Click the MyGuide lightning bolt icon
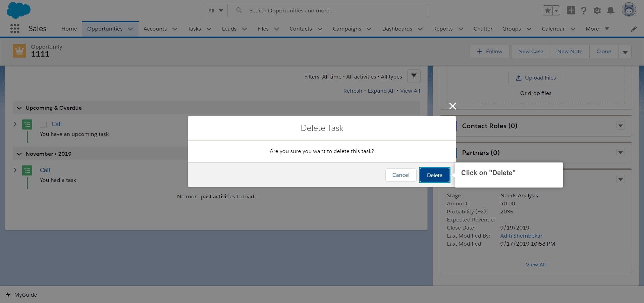This screenshot has width=644, height=303. [x=8, y=295]
